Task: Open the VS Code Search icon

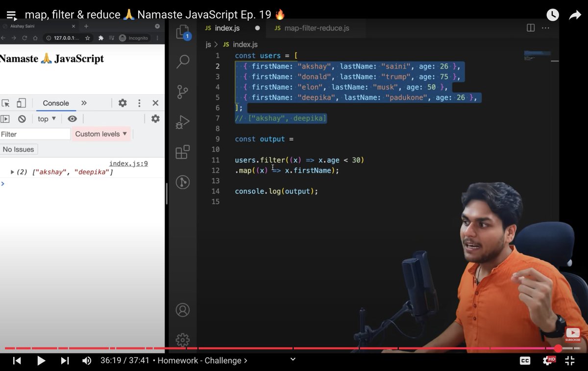Action: click(183, 62)
